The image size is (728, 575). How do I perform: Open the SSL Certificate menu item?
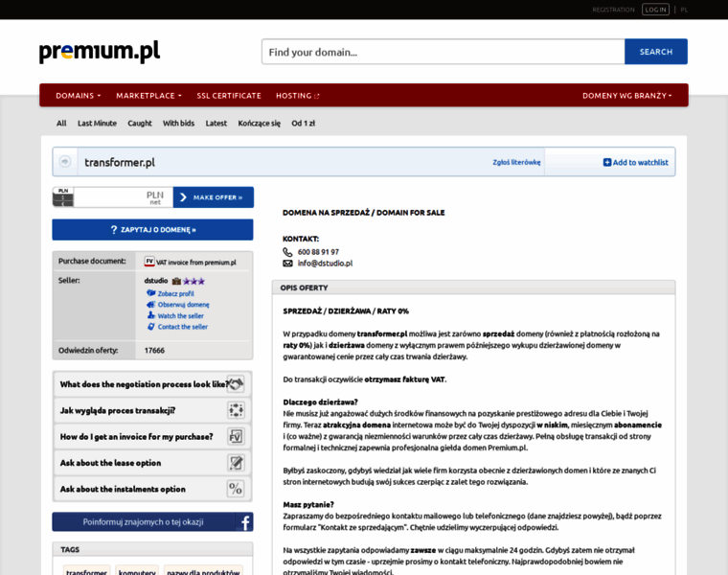click(x=228, y=96)
